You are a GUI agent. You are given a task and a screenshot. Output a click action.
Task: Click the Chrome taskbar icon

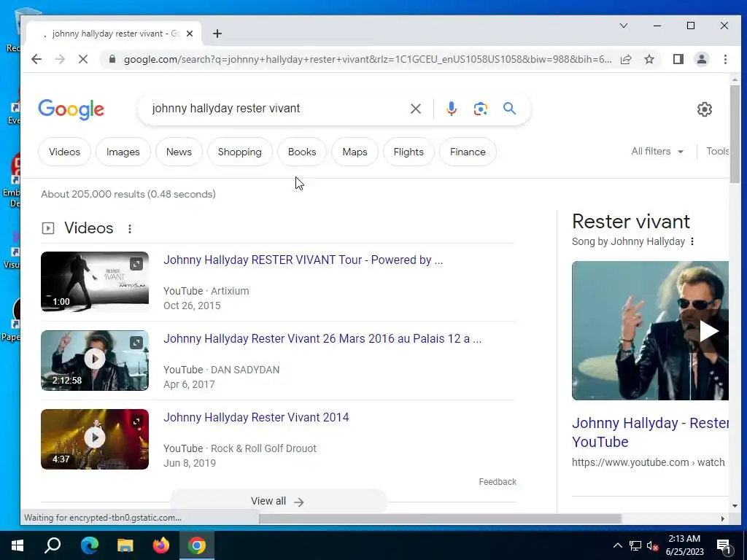197,545
